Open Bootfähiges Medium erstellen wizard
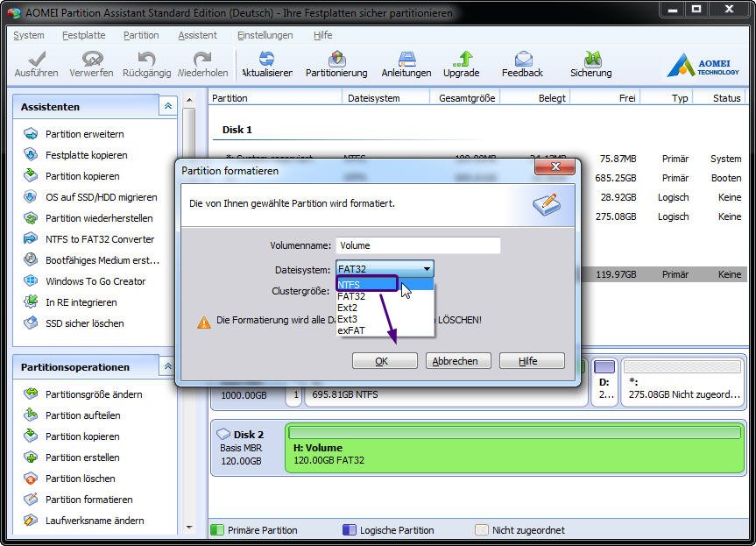The height and width of the screenshot is (546, 756). tap(102, 260)
